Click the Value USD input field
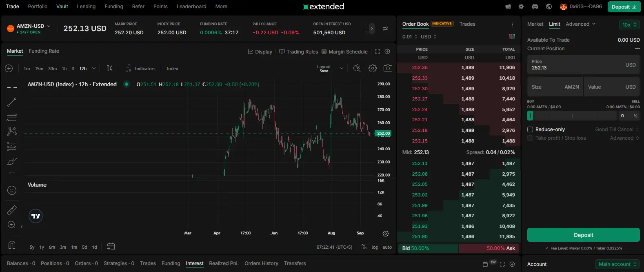Viewport: 644px width, 272px height. pos(612,87)
